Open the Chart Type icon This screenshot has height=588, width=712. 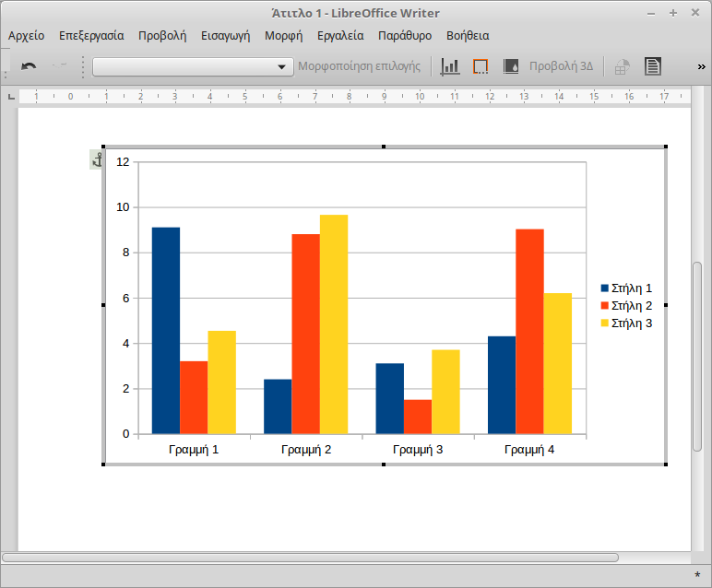click(x=450, y=66)
